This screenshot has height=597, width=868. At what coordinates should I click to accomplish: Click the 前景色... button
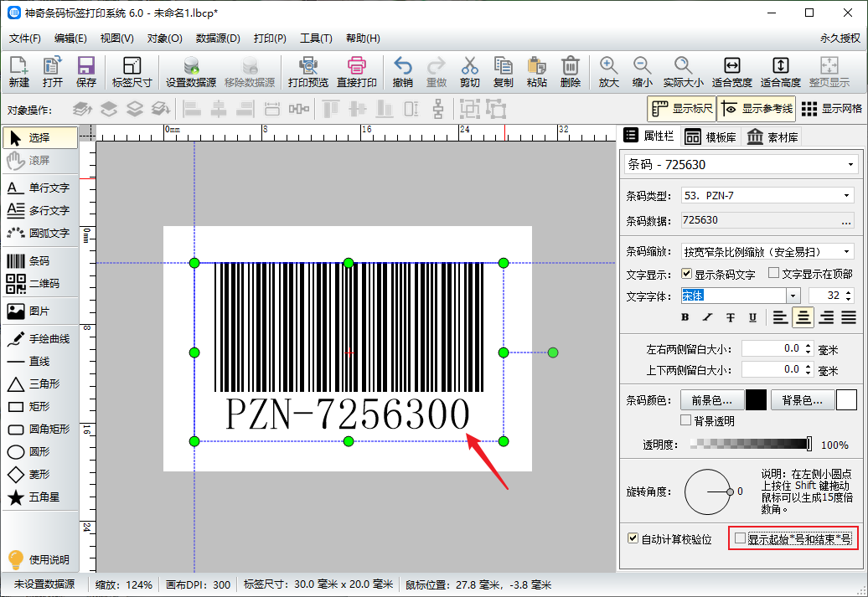coord(711,400)
